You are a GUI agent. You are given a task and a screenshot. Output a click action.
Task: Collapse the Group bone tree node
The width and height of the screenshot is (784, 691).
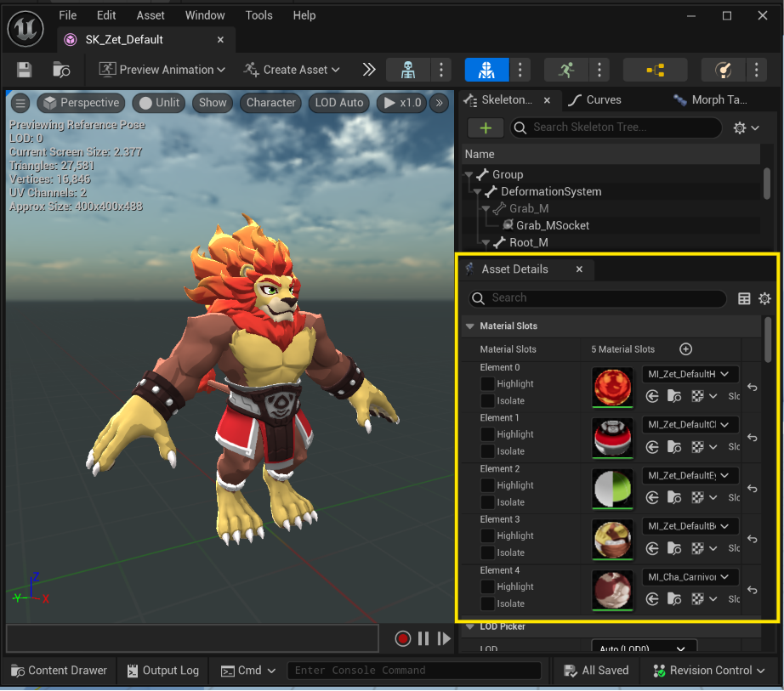(469, 174)
